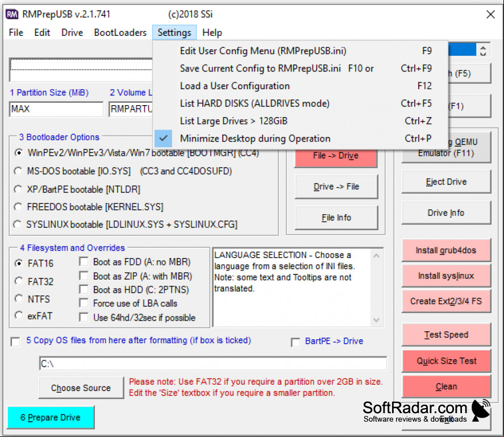
Task: Click the Eject Drive button
Action: (x=446, y=182)
